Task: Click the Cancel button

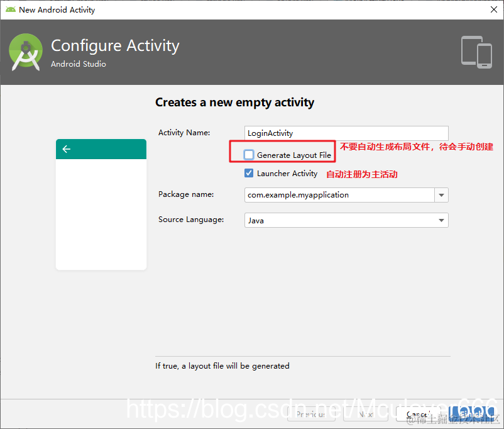Action: coord(418,414)
